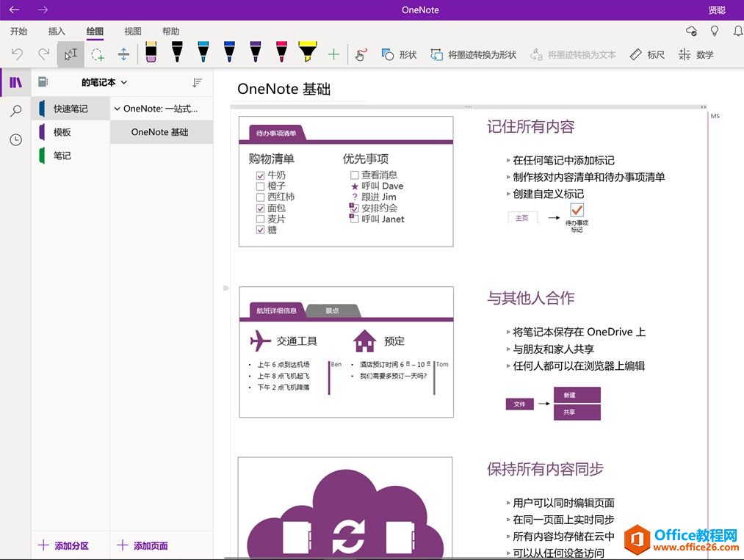The height and width of the screenshot is (560, 744).
Task: Click 添加分区 to add a section
Action: click(x=64, y=545)
